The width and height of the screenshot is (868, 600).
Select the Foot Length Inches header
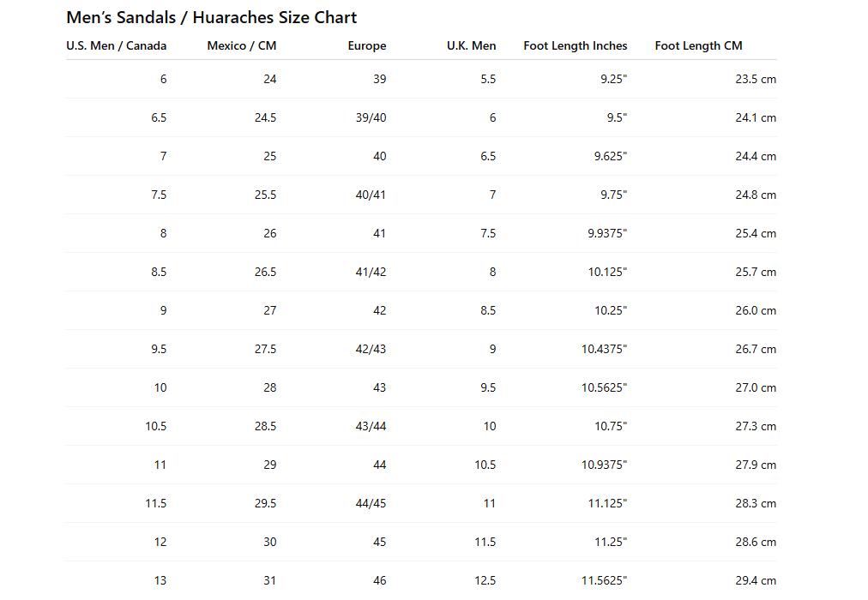pyautogui.click(x=576, y=46)
